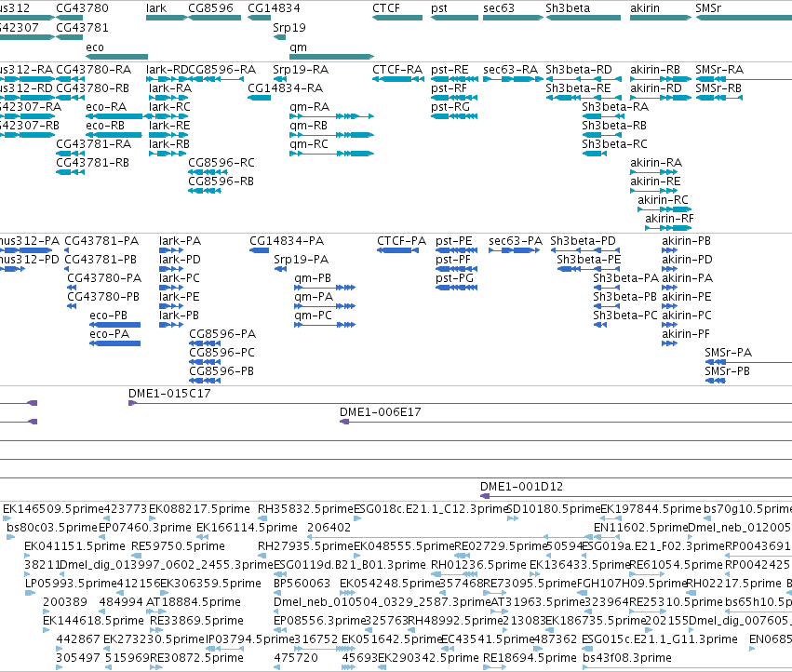Select transcript qm-RA

332,116
